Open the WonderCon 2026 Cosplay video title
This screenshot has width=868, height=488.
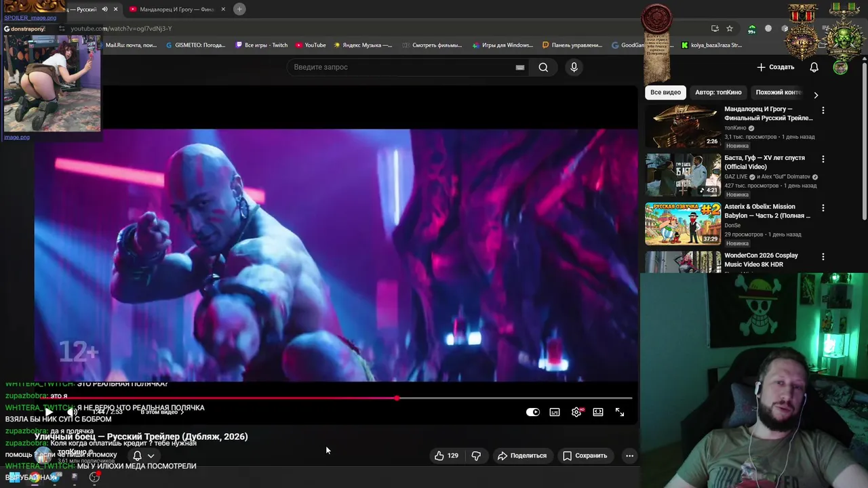pos(761,260)
